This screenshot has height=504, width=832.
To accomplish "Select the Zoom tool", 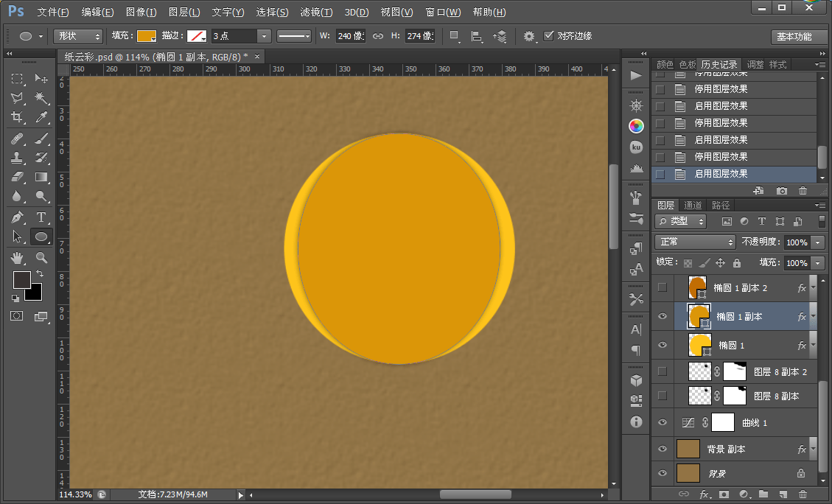I will tap(41, 258).
